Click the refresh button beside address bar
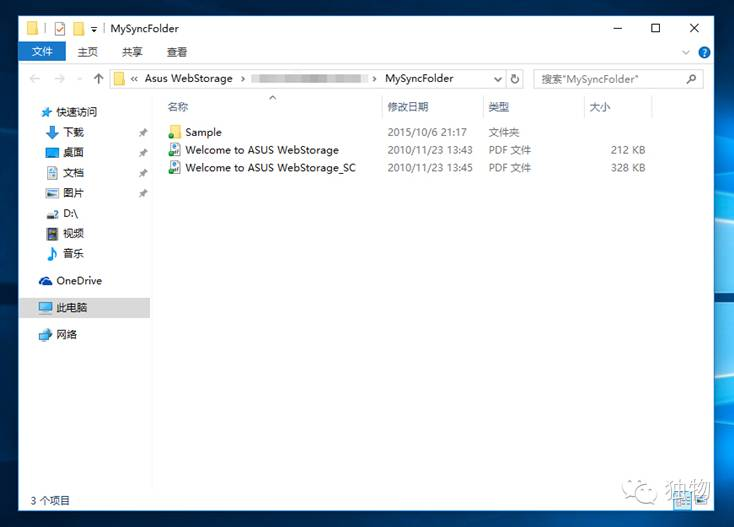The width and height of the screenshot is (734, 527). tap(515, 79)
